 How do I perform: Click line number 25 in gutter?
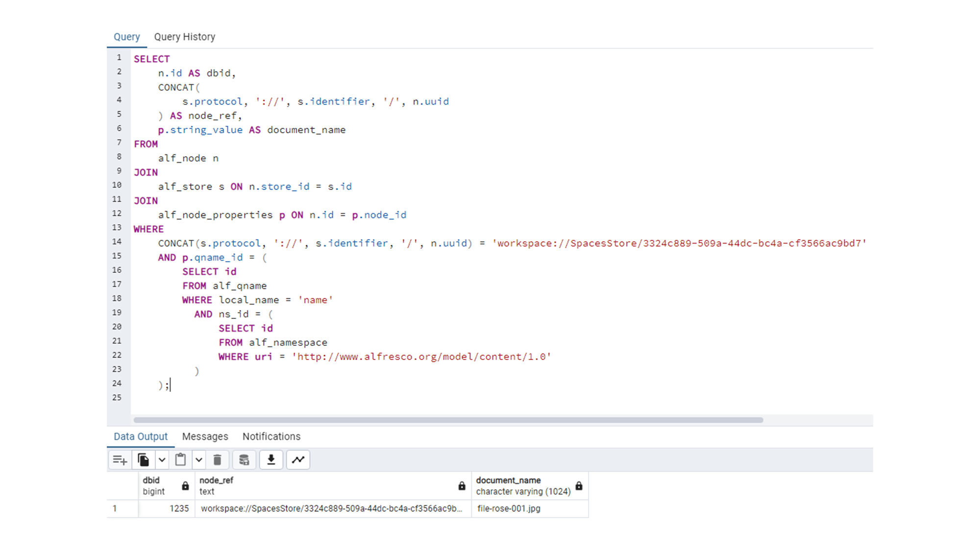(x=117, y=397)
